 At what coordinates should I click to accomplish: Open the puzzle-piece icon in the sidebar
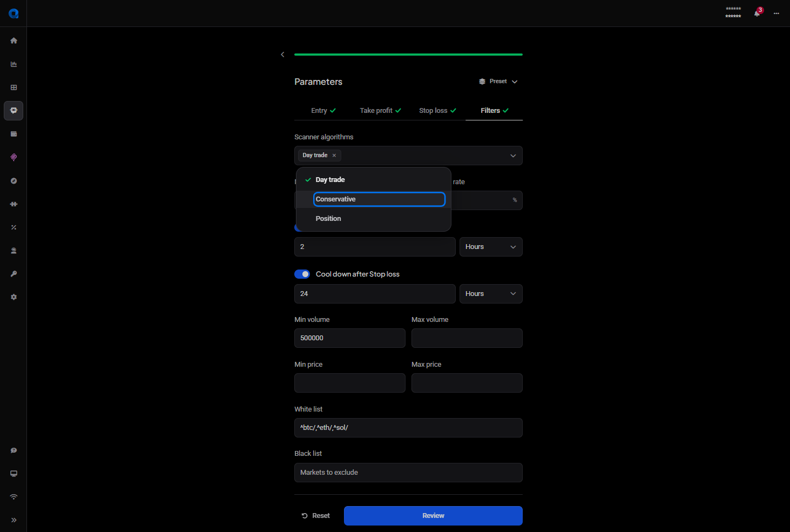tap(13, 204)
